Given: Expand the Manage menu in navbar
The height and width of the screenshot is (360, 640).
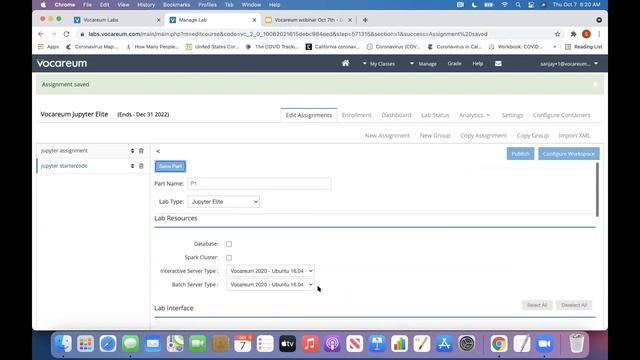Looking at the screenshot, I should coord(423,64).
